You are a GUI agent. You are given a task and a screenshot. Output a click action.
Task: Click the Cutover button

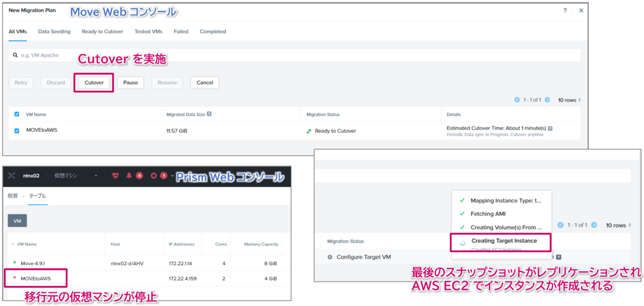click(94, 83)
